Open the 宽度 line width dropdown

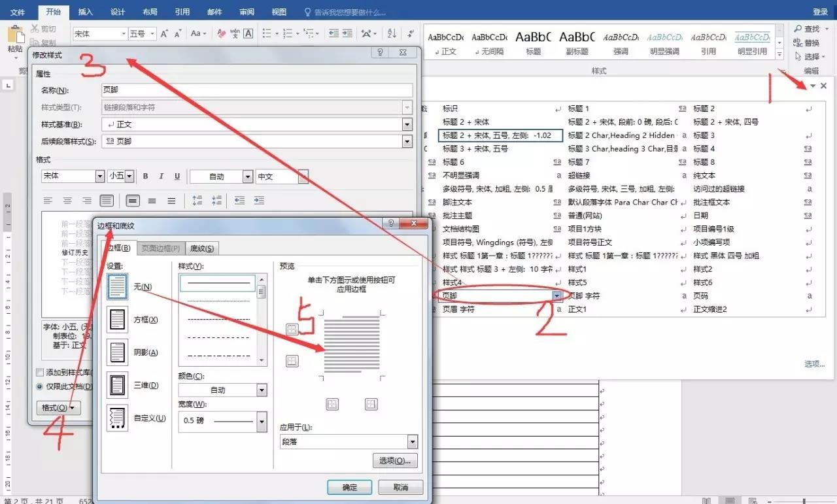260,421
